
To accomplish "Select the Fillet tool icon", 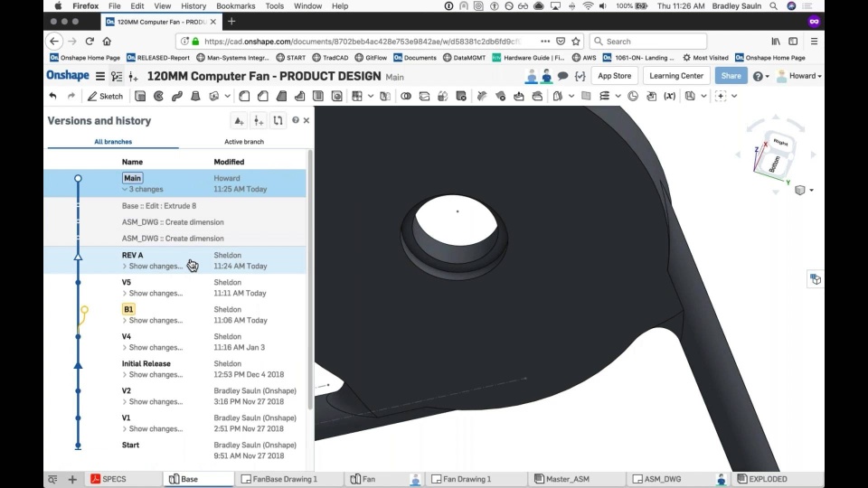I will click(244, 97).
